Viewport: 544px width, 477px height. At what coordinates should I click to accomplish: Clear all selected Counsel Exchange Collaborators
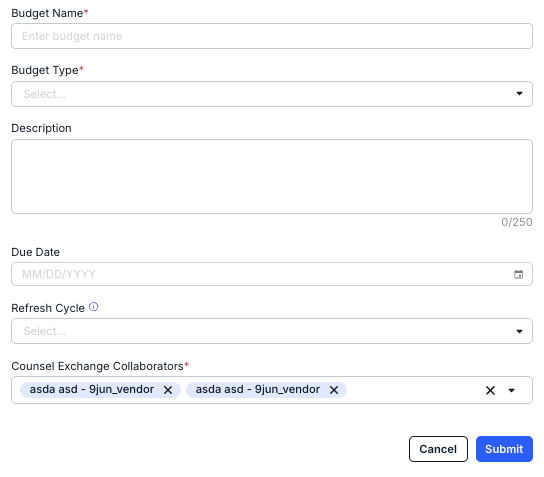click(x=490, y=390)
